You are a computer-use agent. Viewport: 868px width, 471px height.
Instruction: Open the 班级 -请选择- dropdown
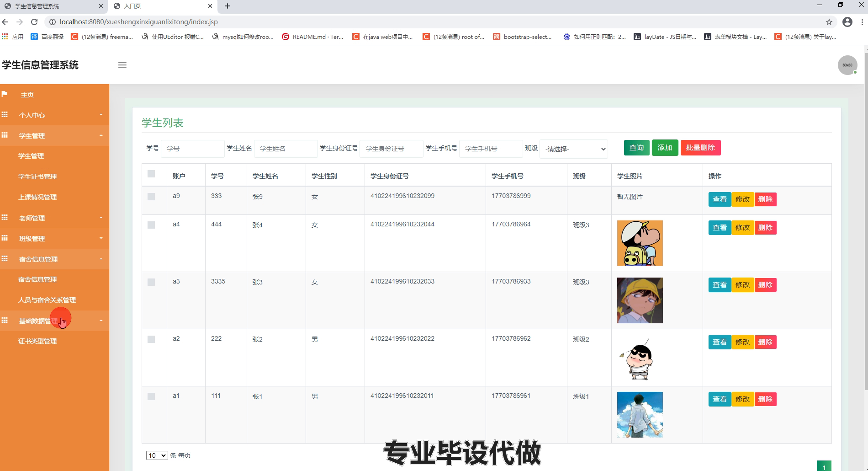[x=574, y=149]
